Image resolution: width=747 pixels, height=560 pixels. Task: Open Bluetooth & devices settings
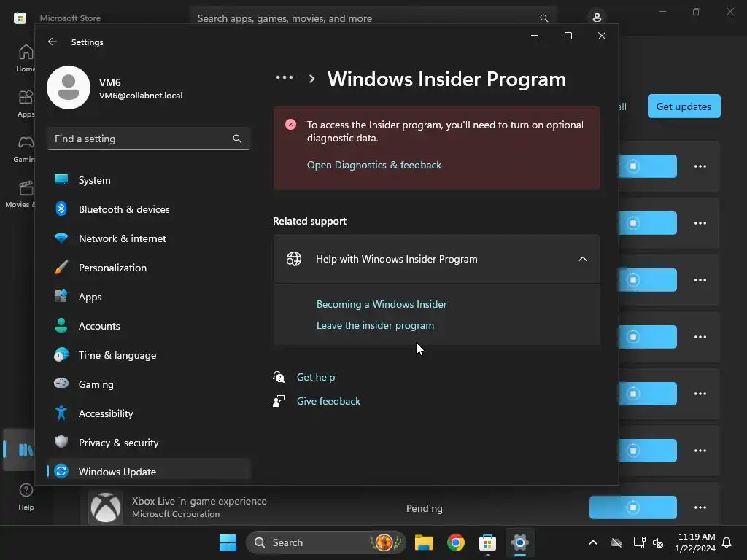pyautogui.click(x=149, y=209)
